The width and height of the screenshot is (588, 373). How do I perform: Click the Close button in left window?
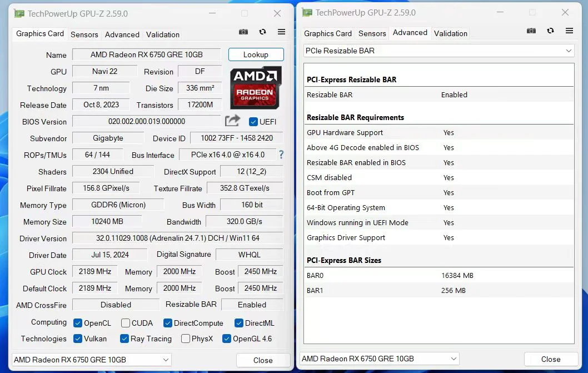(x=263, y=360)
